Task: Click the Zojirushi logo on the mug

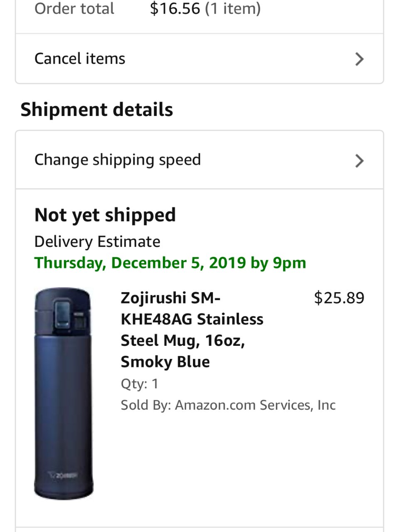Action: pyautogui.click(x=63, y=475)
